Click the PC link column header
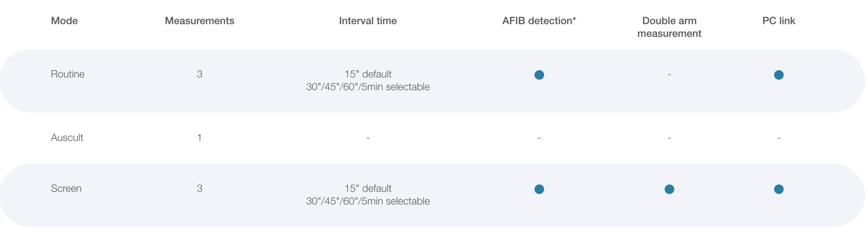Viewport: 868px width, 241px height. click(778, 21)
